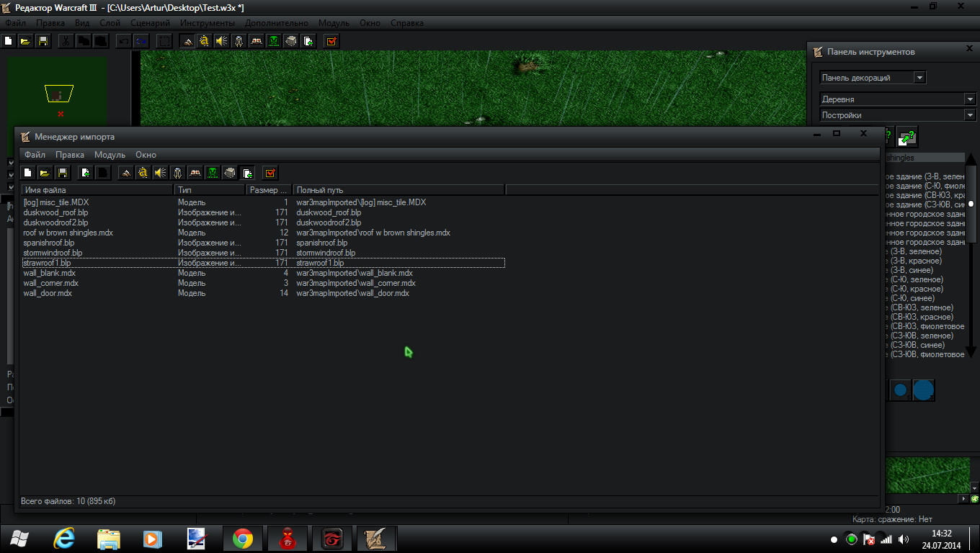Image resolution: width=980 pixels, height=553 pixels.
Task: Open Object Editor from main editor toolbar
Action: [239, 41]
